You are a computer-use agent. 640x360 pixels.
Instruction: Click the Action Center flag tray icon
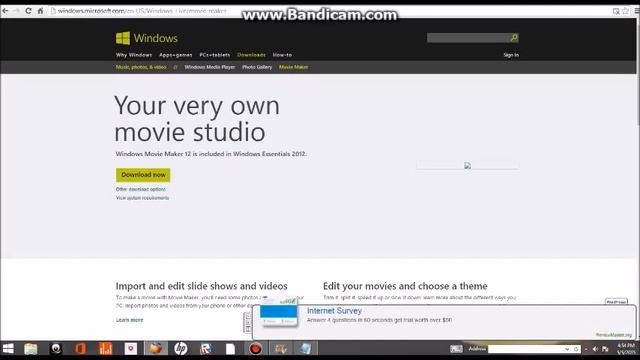pos(605,349)
